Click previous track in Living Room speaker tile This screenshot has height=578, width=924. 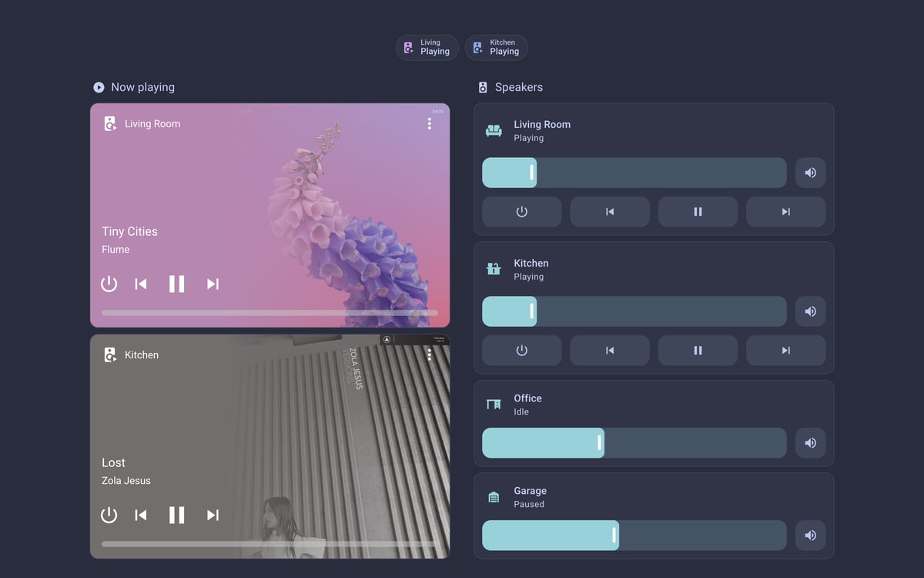[x=610, y=212]
